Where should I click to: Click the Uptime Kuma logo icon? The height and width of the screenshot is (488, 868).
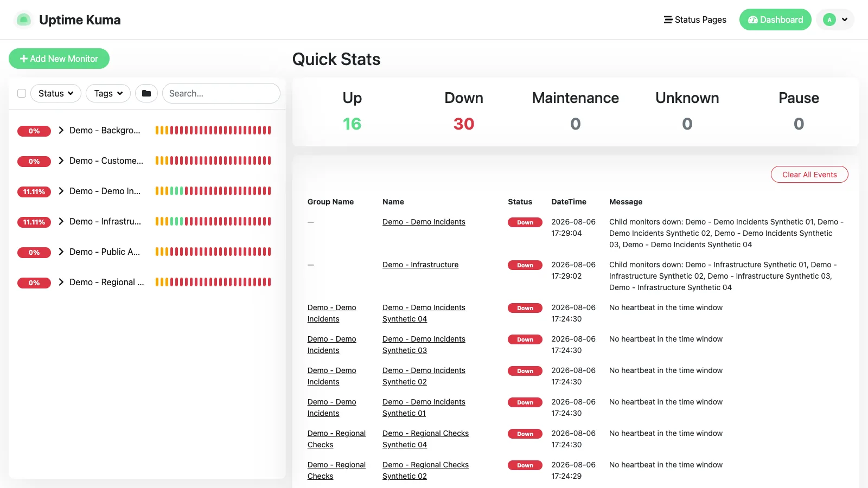[23, 20]
